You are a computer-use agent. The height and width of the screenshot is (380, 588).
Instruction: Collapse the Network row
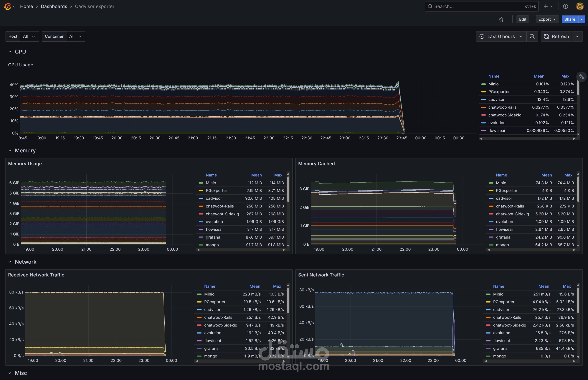click(x=10, y=262)
